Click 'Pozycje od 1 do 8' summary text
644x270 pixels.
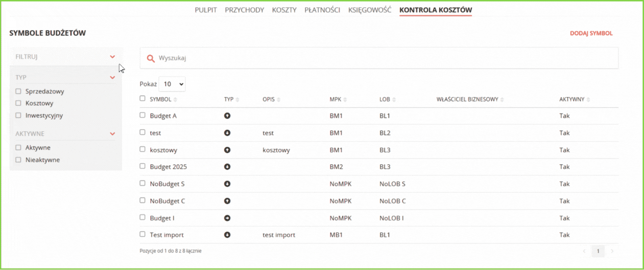pyautogui.click(x=171, y=251)
